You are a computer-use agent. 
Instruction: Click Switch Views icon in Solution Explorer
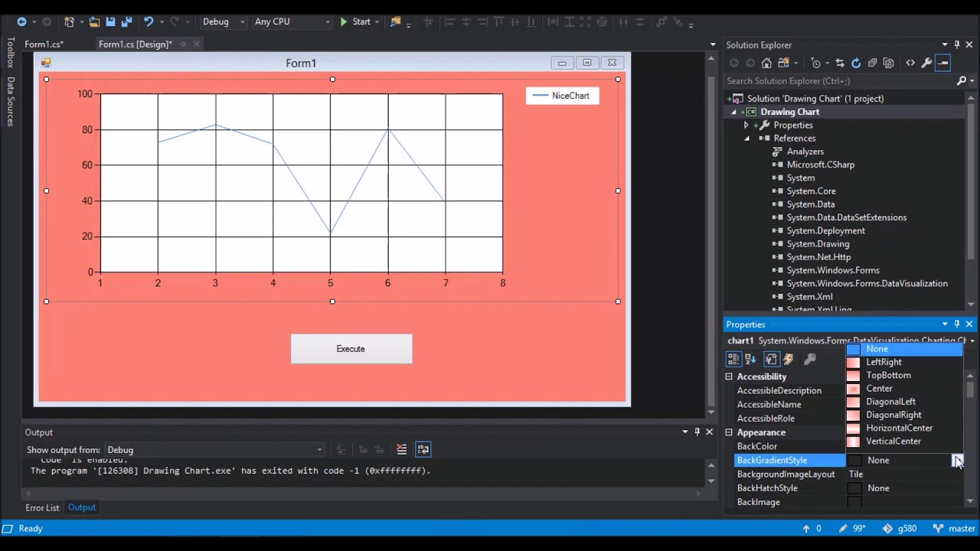click(x=784, y=63)
